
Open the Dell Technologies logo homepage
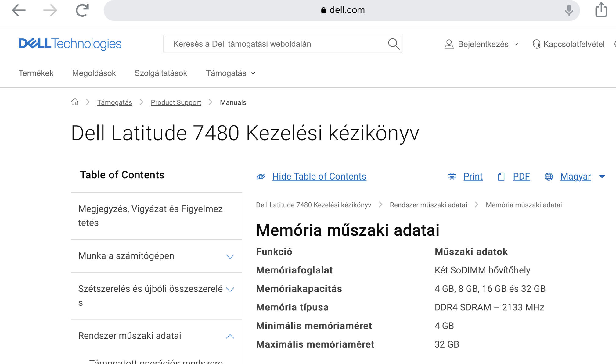click(x=70, y=44)
